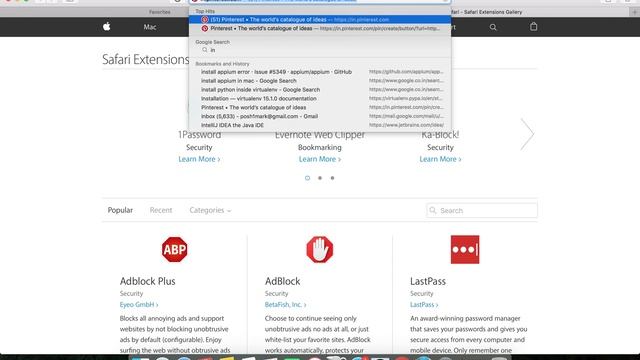Choose Google Search suggestion 'in'
Screen dimensions: 640x360
[320, 50]
